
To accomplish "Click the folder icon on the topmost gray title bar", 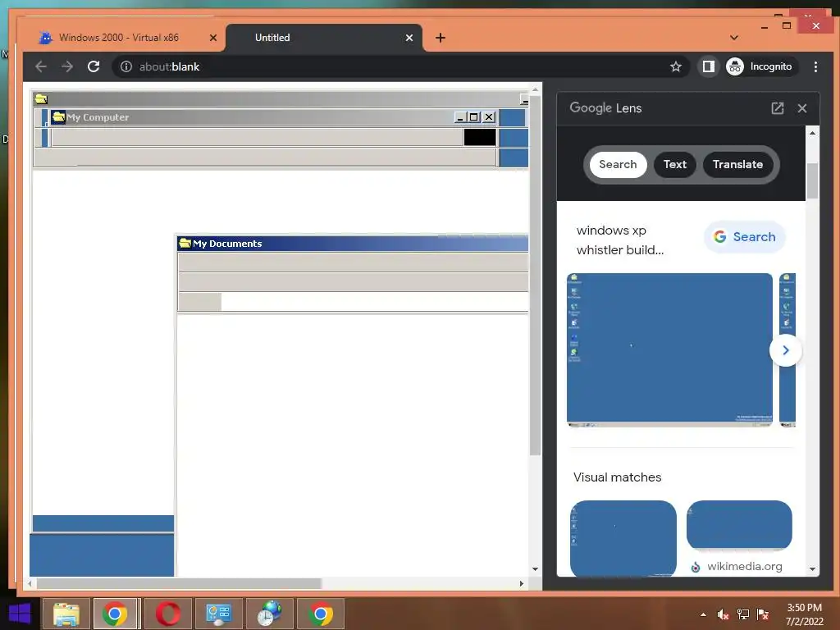I will 41,98.
